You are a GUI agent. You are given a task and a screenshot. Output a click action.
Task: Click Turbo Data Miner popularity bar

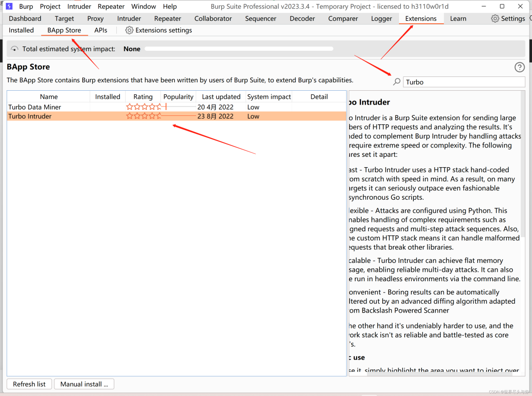pos(178,107)
